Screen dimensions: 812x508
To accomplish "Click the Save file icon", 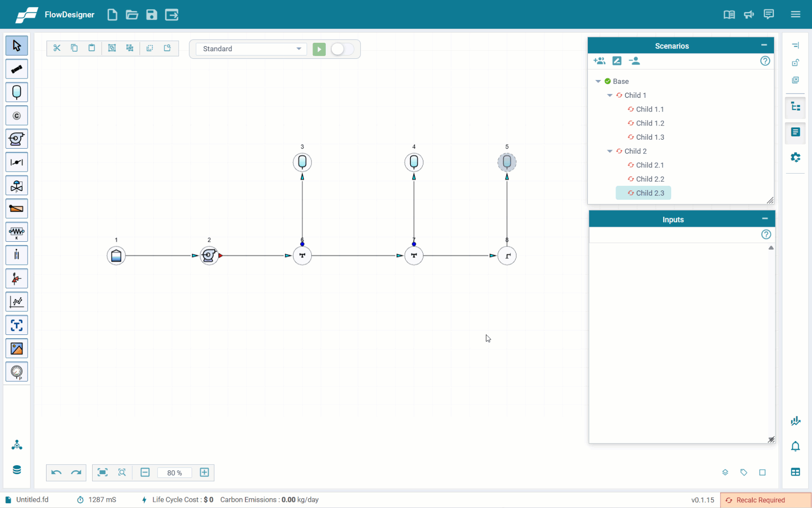I will [x=151, y=15].
